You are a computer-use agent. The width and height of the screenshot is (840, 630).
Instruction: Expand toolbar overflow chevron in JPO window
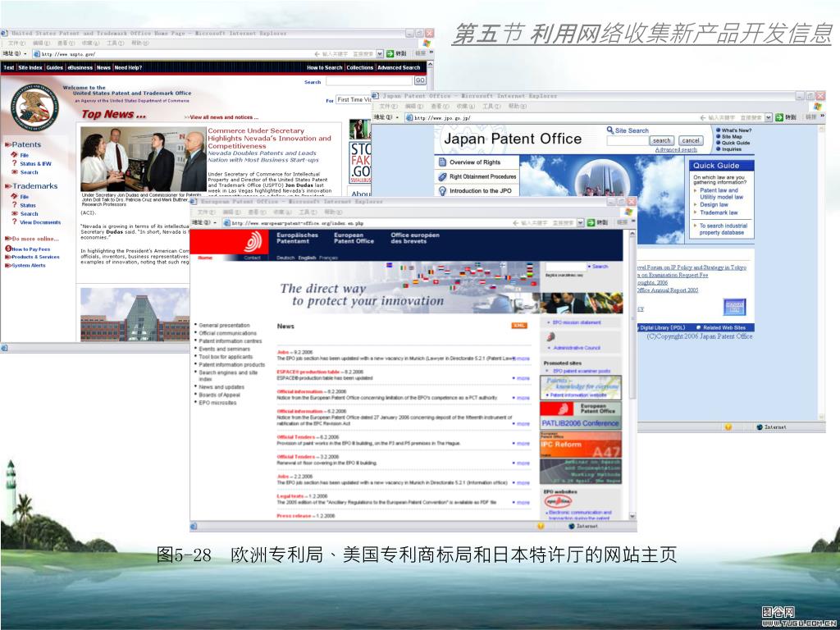[822, 116]
